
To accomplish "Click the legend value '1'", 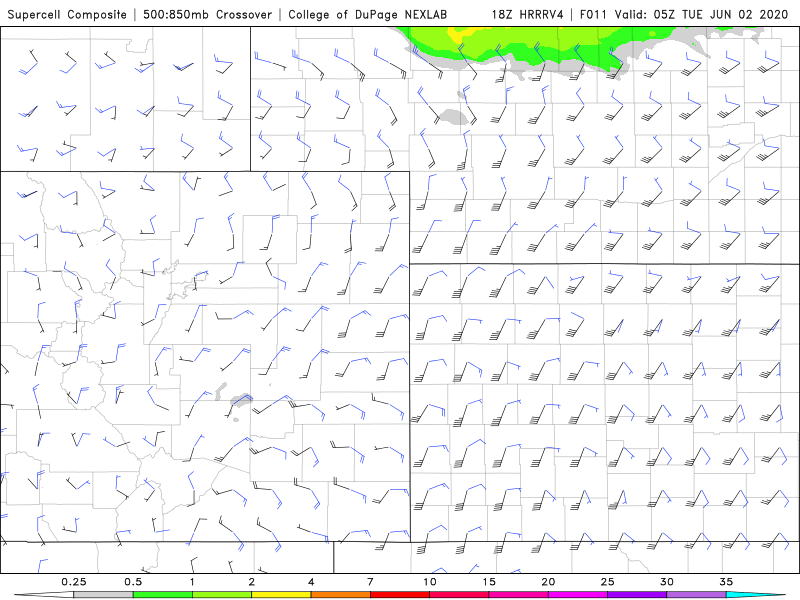I will click(x=192, y=582).
